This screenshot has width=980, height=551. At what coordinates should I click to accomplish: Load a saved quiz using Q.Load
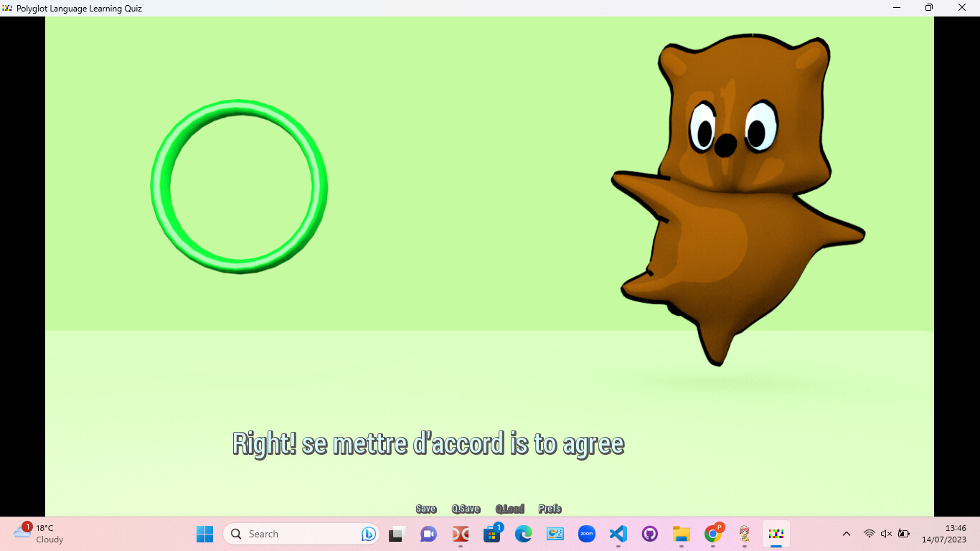(509, 509)
